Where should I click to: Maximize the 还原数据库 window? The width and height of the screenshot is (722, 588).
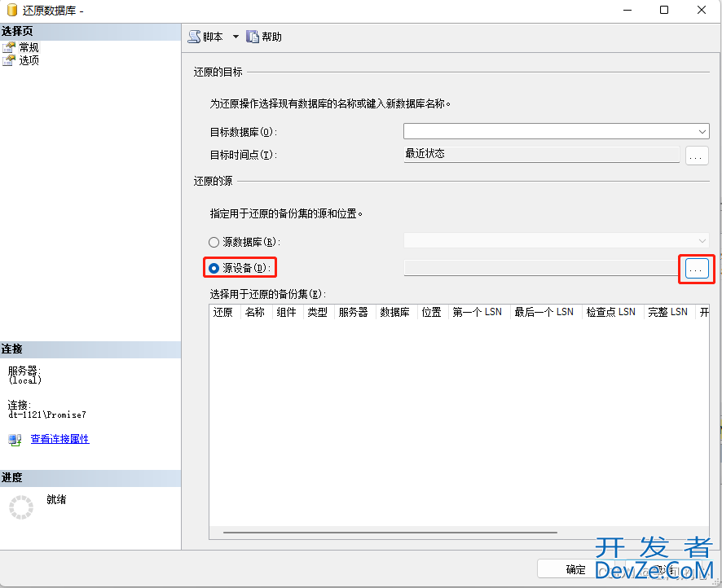pyautogui.click(x=664, y=10)
